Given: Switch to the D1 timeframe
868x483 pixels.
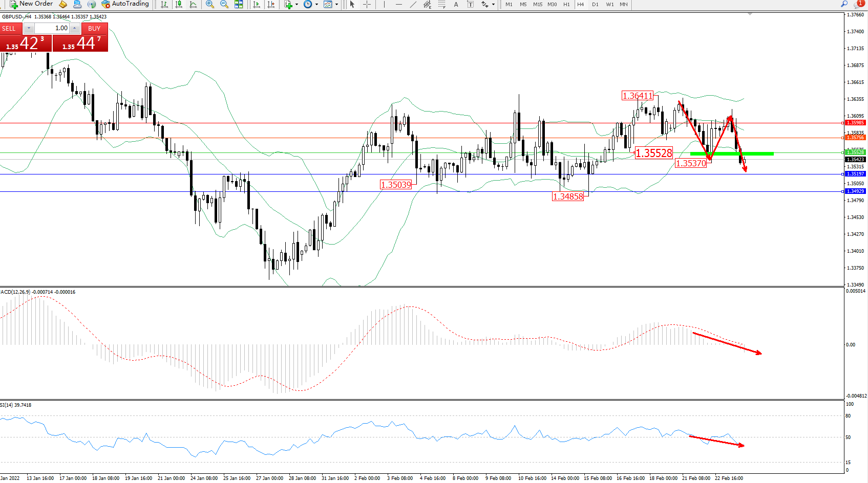Looking at the screenshot, I should point(595,4).
